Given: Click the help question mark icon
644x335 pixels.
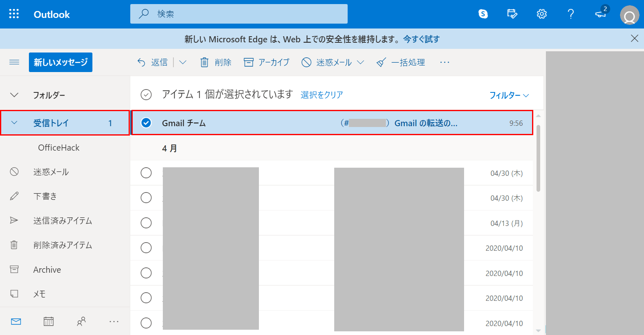Looking at the screenshot, I should (x=571, y=14).
